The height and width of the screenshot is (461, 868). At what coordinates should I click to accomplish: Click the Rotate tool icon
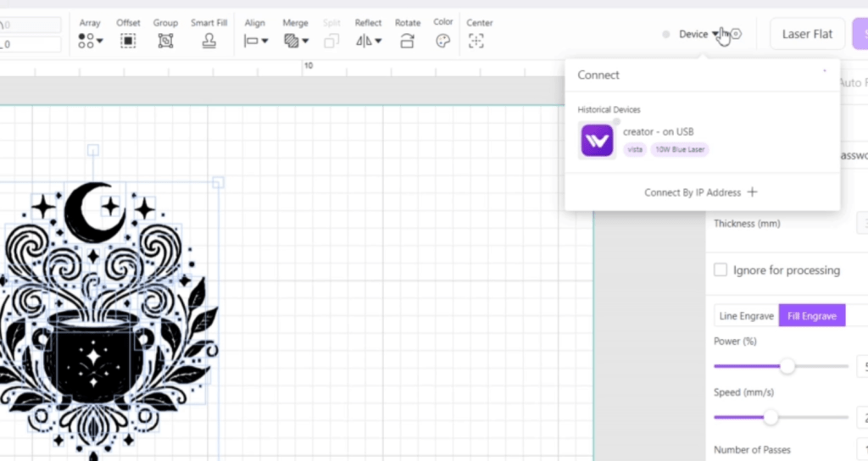(x=407, y=40)
